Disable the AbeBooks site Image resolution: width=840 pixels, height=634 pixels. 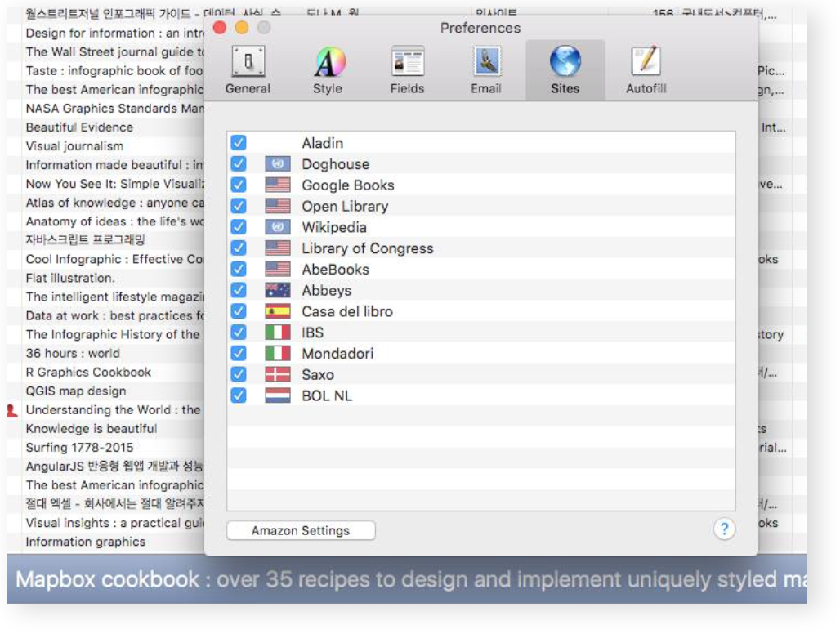coord(239,270)
